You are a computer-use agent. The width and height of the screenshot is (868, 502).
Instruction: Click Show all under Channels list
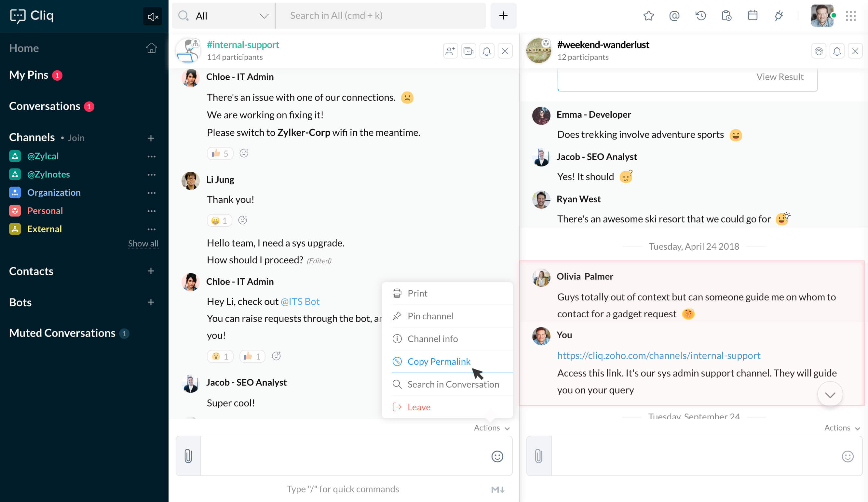tap(143, 244)
